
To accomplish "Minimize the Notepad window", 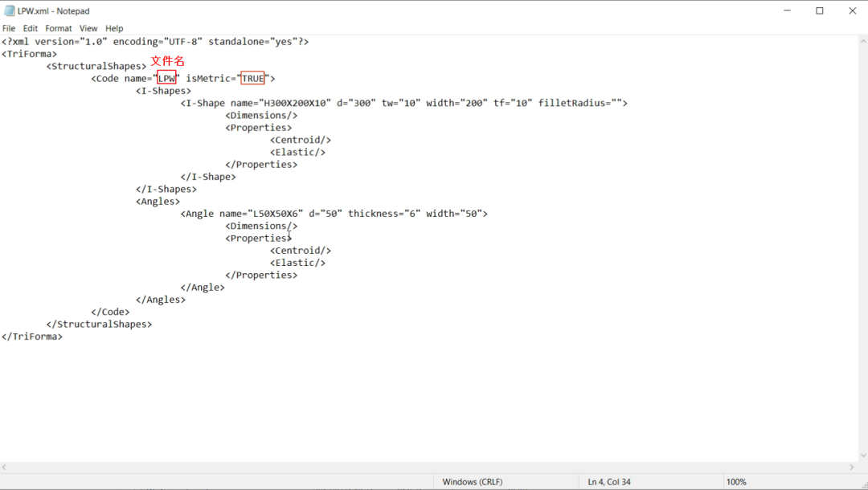I will [x=787, y=10].
